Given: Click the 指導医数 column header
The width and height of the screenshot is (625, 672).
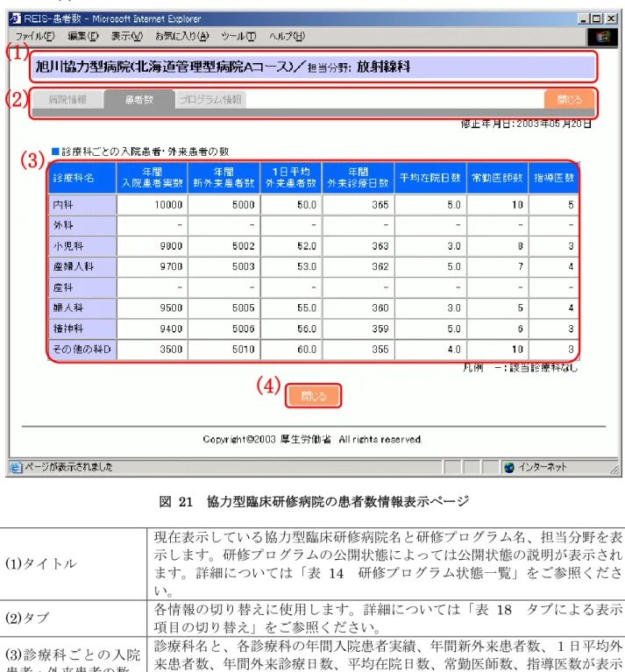Looking at the screenshot, I should [x=553, y=178].
